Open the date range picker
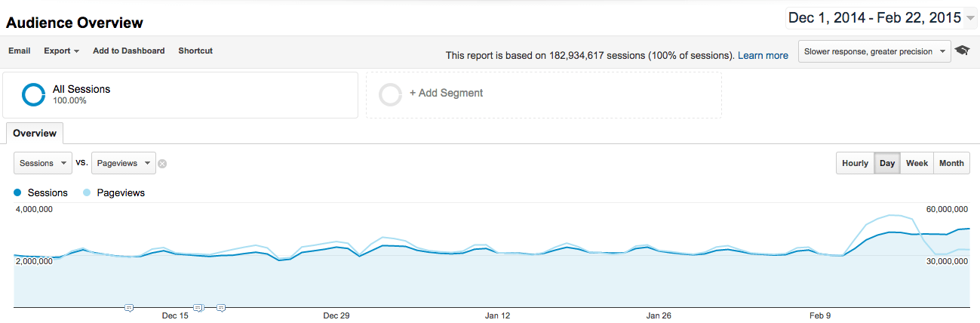The width and height of the screenshot is (980, 323). [880, 17]
